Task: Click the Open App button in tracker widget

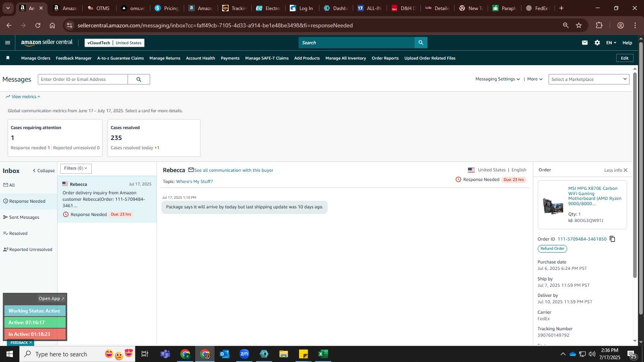Action: pyautogui.click(x=52, y=298)
